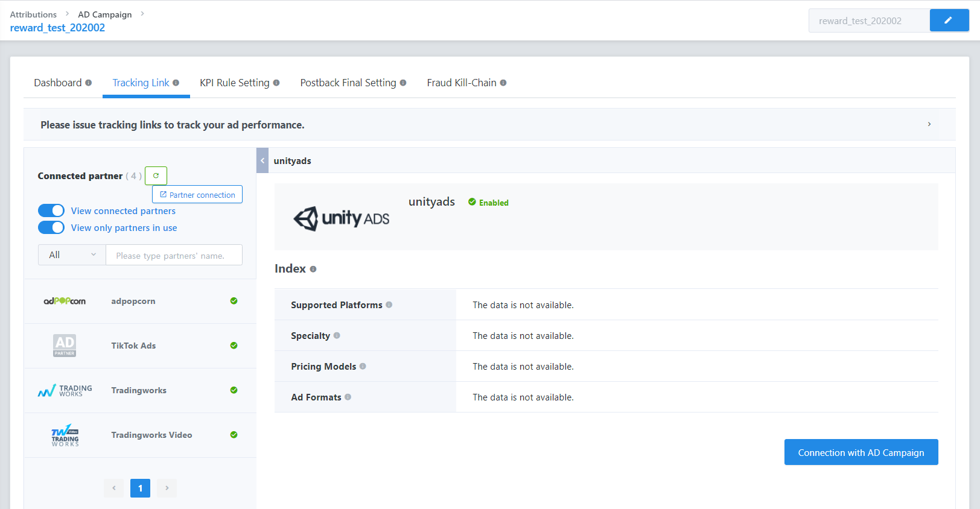Select the Tracking Link tab
The image size is (980, 509).
[141, 83]
